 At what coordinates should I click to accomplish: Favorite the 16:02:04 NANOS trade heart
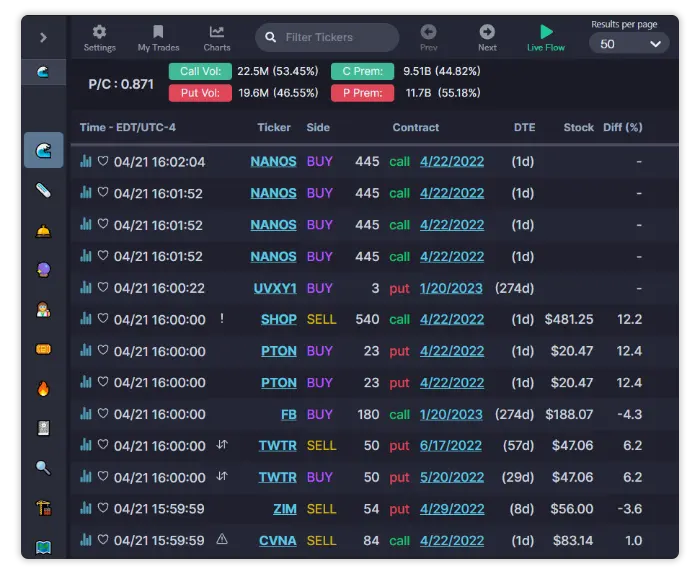click(103, 161)
